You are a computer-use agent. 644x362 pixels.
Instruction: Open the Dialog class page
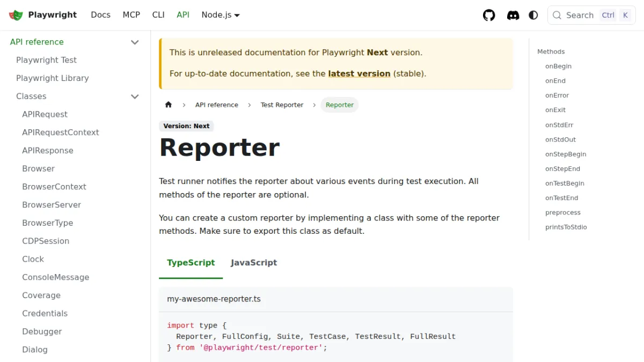tap(35, 350)
